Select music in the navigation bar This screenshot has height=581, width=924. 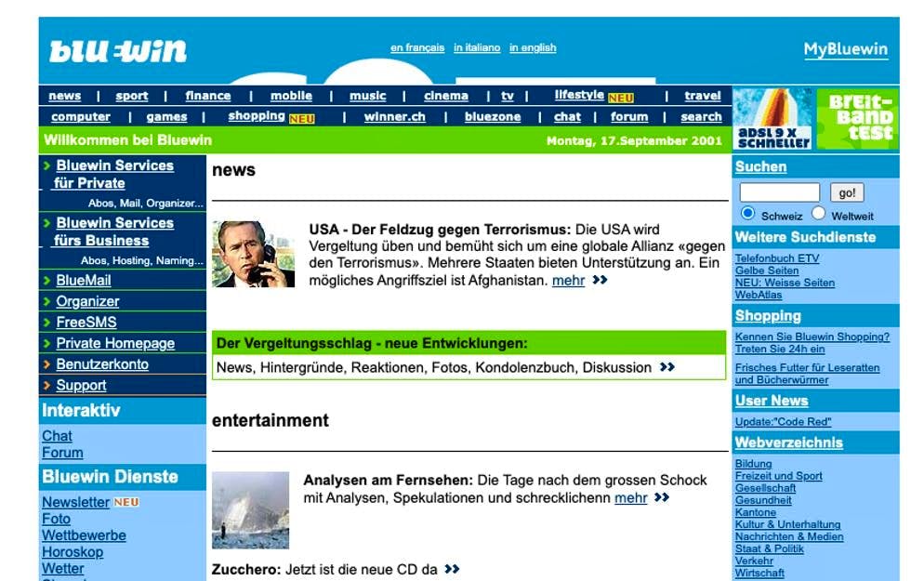point(368,96)
